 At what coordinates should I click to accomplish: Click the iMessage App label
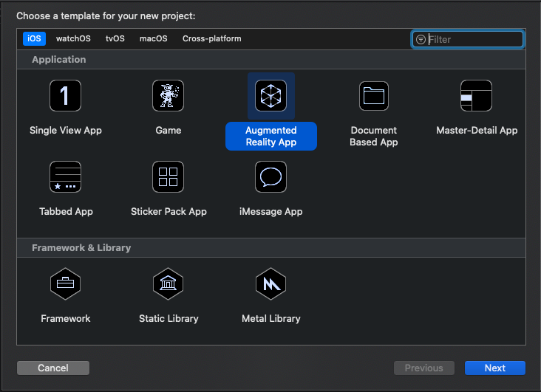tap(270, 211)
